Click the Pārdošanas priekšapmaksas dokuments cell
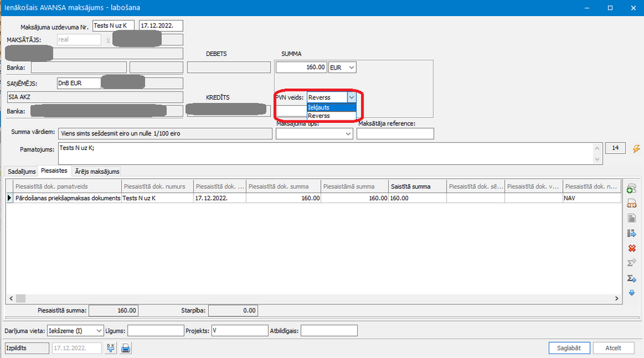The width and height of the screenshot is (644, 358). tap(68, 198)
